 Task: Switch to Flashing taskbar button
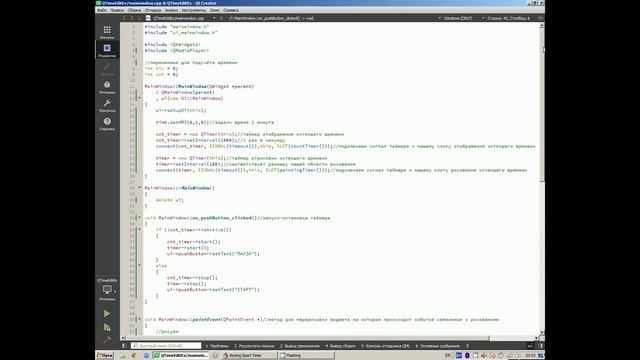(307, 356)
